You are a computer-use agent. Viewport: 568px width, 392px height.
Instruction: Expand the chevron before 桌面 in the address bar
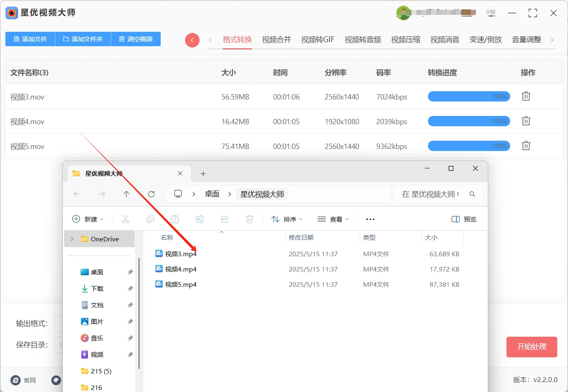pos(194,194)
